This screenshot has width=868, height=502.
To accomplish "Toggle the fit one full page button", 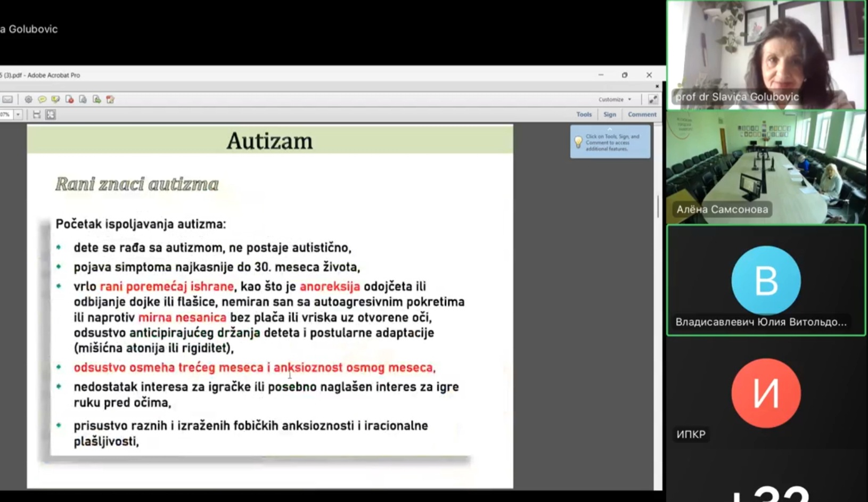I will (51, 114).
